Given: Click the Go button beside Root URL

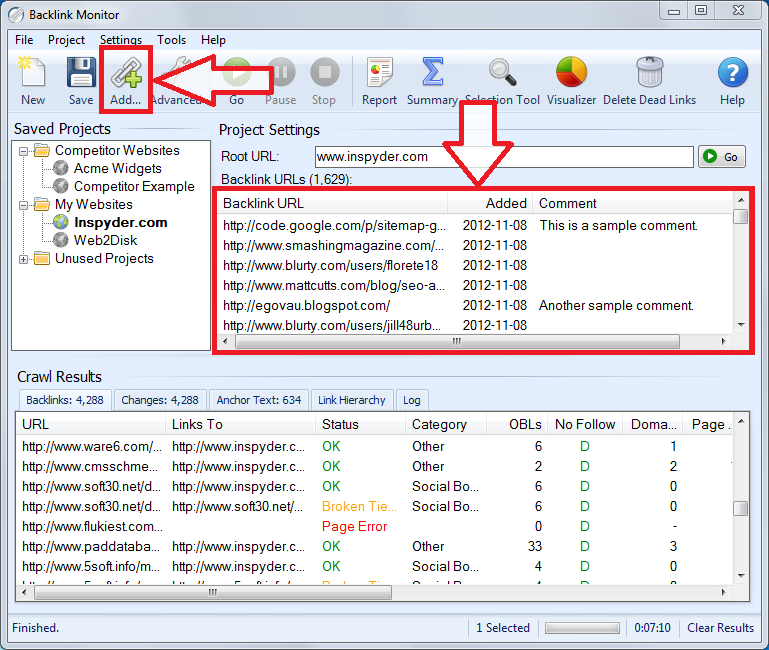Looking at the screenshot, I should [721, 156].
